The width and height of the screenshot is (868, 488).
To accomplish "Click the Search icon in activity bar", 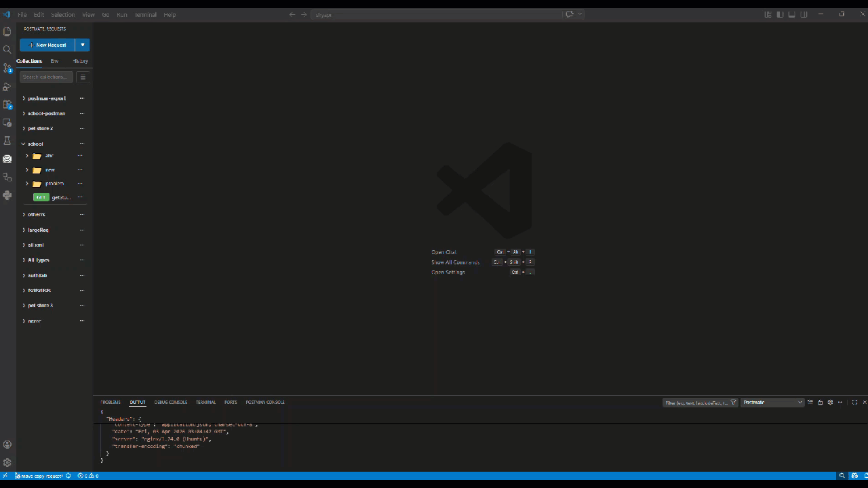I will (7, 49).
